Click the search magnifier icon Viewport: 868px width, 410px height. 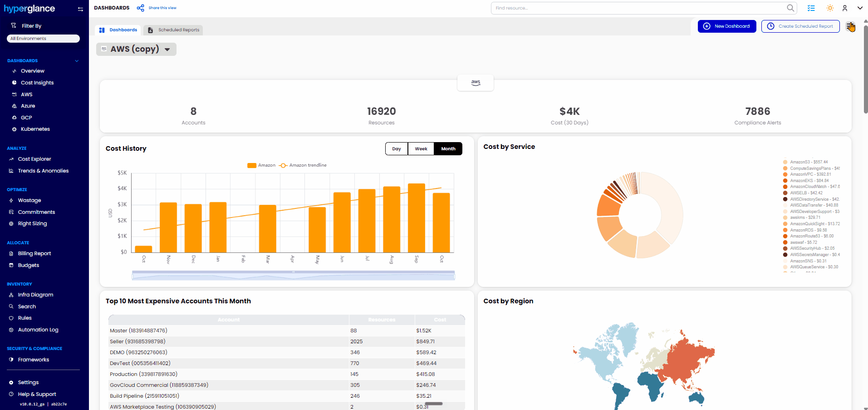(x=790, y=8)
